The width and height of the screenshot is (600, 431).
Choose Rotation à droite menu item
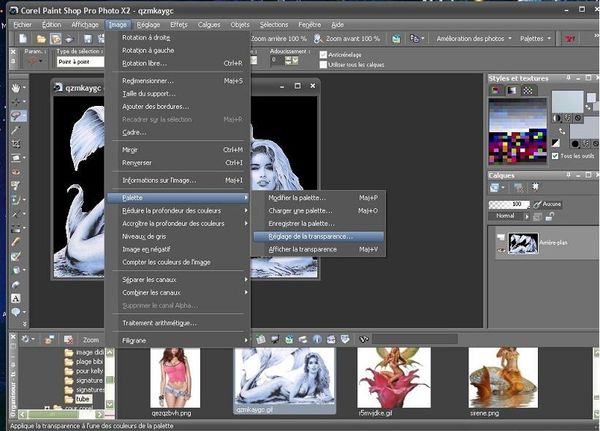coord(179,38)
